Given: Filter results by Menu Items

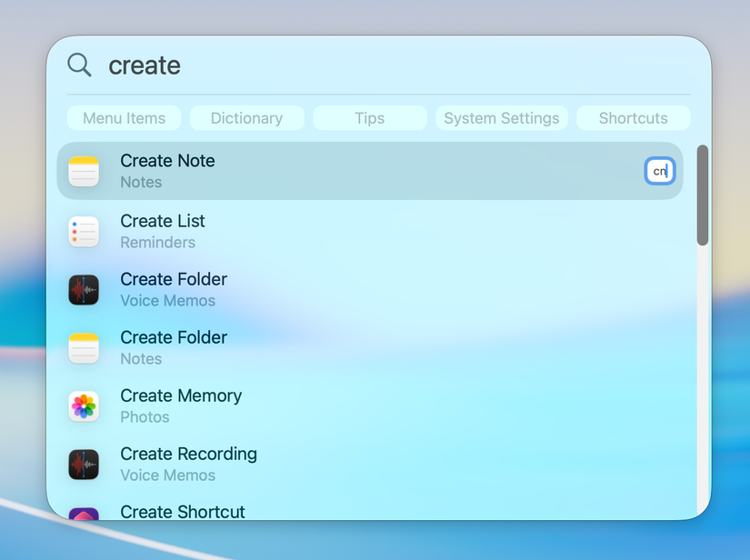Looking at the screenshot, I should click(x=125, y=118).
